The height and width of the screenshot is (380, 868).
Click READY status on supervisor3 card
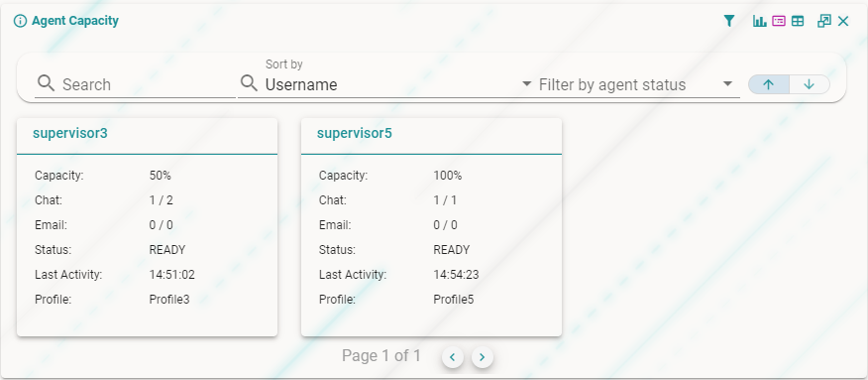[167, 250]
